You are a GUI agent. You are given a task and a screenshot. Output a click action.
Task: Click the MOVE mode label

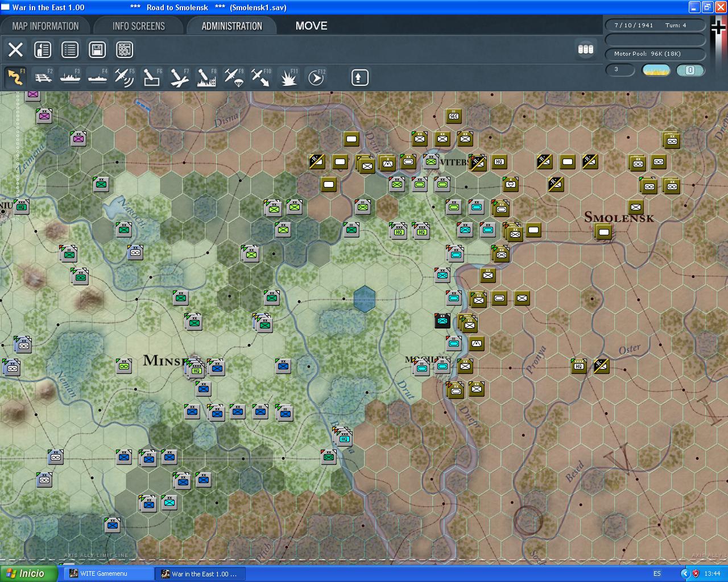coord(312,26)
